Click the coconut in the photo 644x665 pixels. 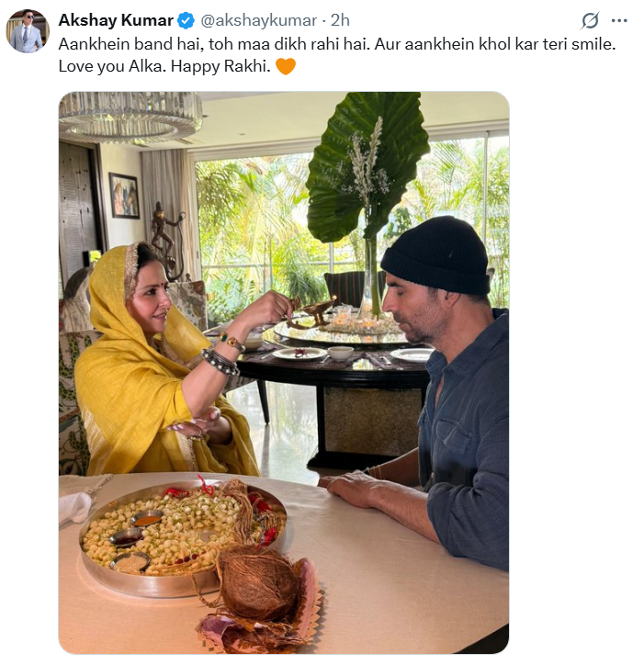pyautogui.click(x=259, y=583)
